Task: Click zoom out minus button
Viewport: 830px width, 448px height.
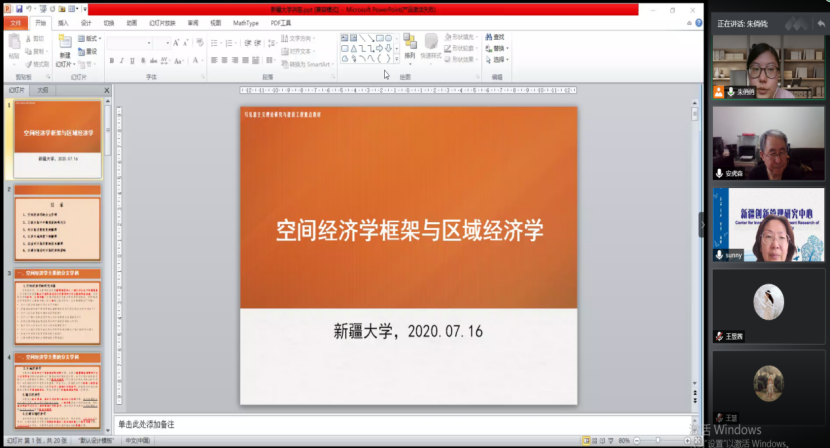Action: pyautogui.click(x=637, y=441)
